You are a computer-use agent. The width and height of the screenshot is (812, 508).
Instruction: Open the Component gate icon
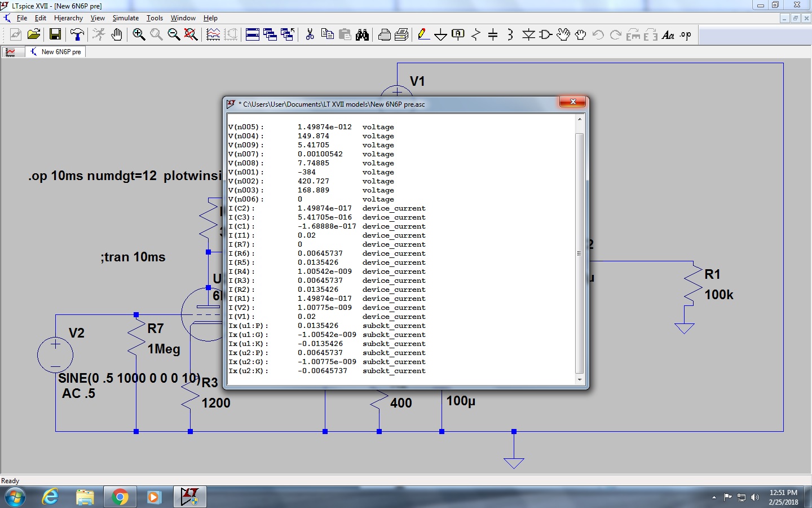click(x=546, y=35)
